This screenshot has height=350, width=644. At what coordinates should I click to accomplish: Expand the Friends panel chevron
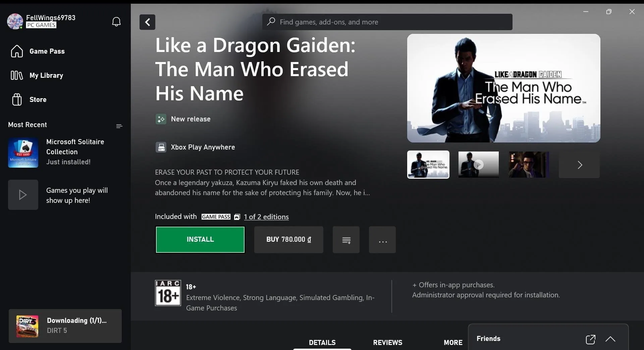(x=610, y=339)
